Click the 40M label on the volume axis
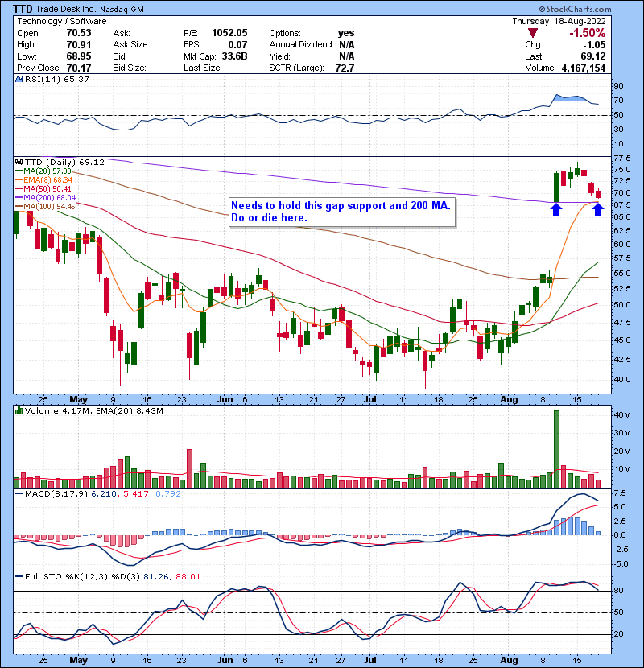Viewport: 644px width, 668px height. coord(622,414)
